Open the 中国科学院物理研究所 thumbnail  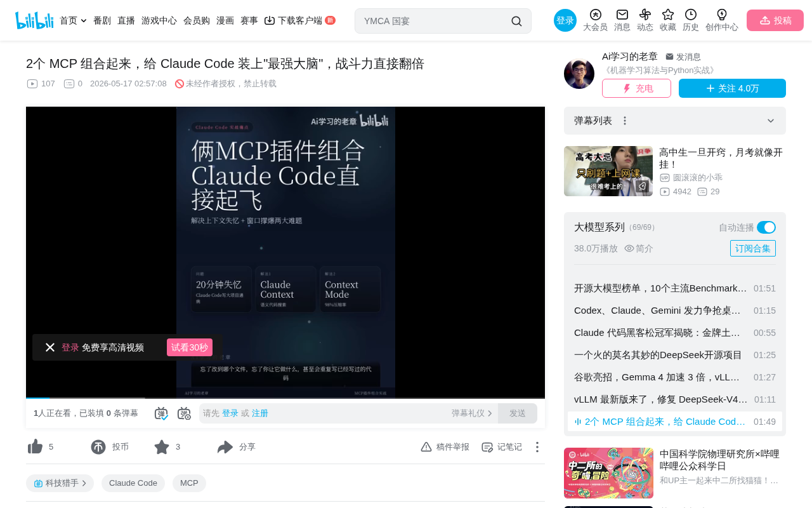pos(608,473)
